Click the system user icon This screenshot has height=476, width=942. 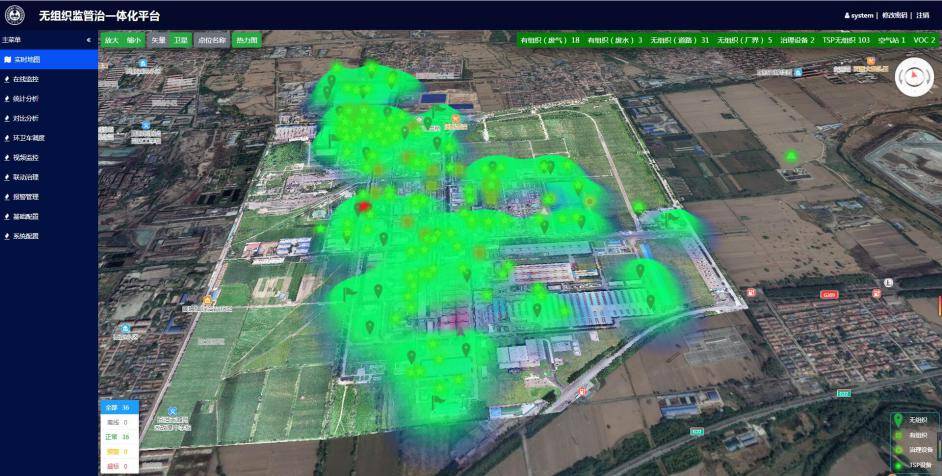[x=847, y=16]
